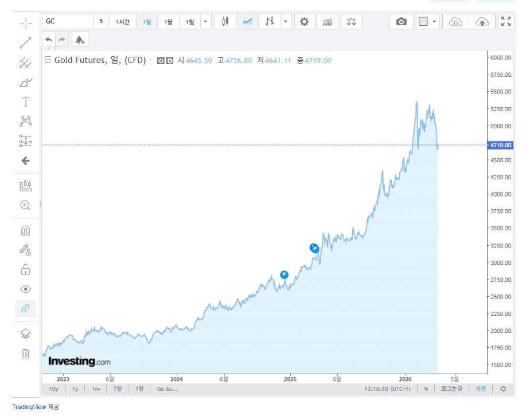Screen dimensions: 526x420
Task: Select the second 1일 interval before dropdown
Action: click(x=190, y=21)
